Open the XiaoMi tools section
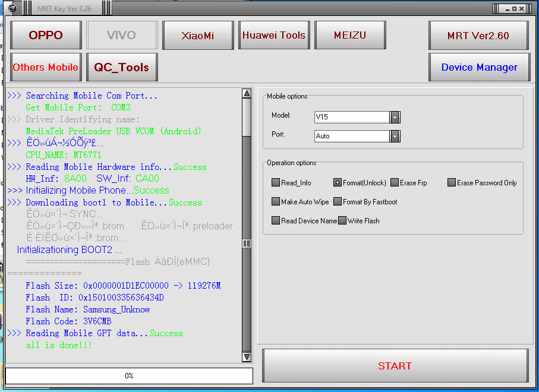The width and height of the screenshot is (539, 392). (x=198, y=35)
